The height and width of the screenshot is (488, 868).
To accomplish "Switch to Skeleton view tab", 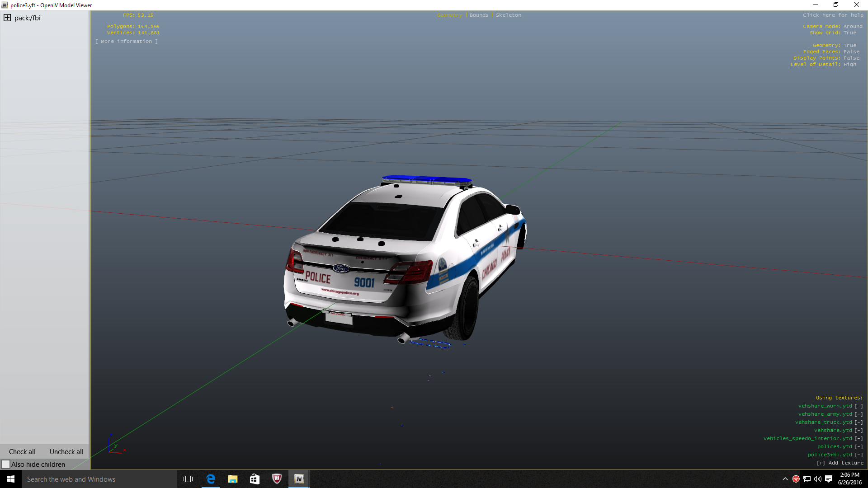I will click(x=508, y=15).
